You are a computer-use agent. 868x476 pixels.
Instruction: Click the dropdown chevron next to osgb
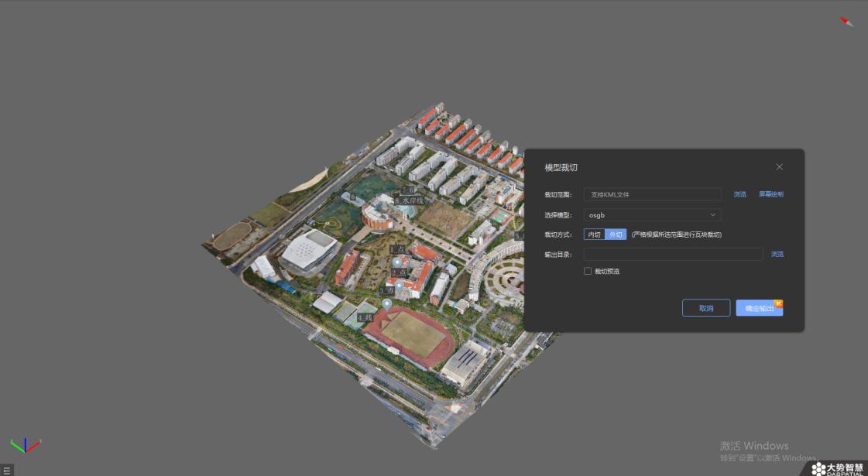(712, 214)
